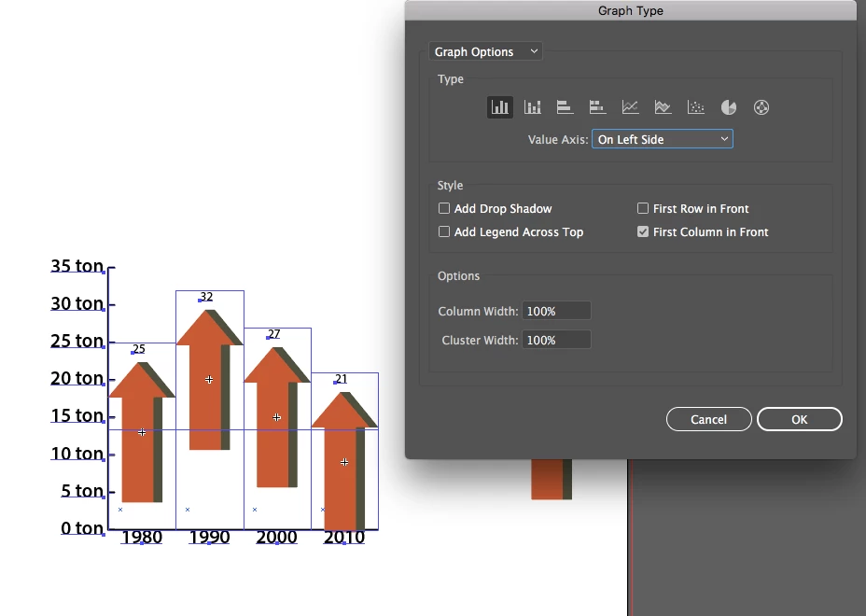The image size is (866, 616).
Task: Select the Stacked Bar graph type icon
Action: pos(597,107)
